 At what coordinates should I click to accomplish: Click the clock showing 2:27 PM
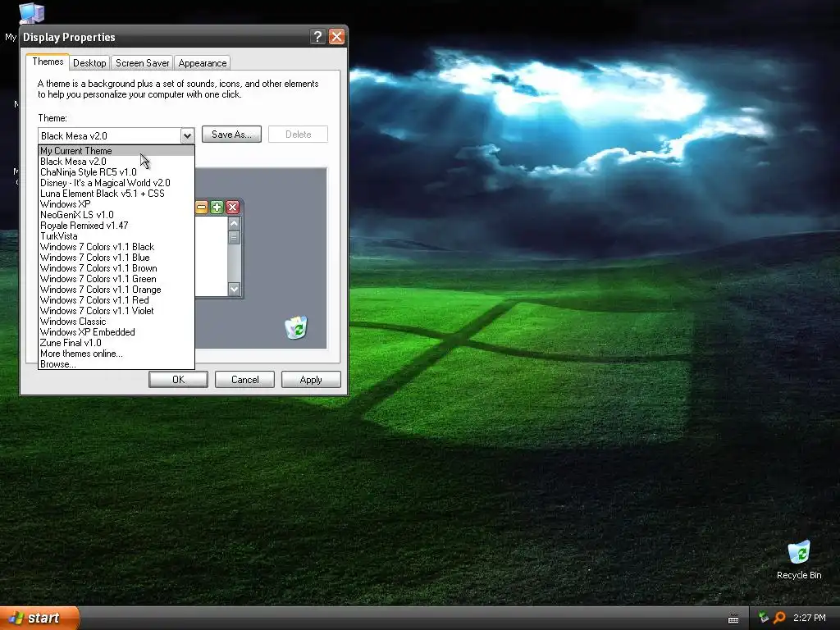click(810, 618)
